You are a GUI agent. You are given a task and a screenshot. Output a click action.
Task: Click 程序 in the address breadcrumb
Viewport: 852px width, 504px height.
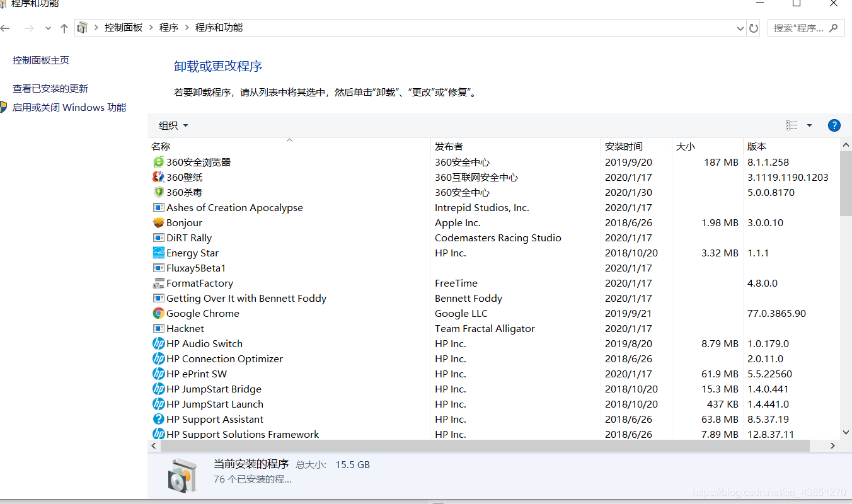click(169, 28)
